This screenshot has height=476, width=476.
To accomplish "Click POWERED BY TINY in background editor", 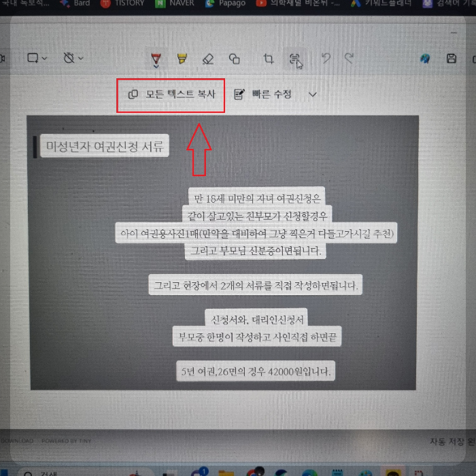I will click(x=66, y=441).
